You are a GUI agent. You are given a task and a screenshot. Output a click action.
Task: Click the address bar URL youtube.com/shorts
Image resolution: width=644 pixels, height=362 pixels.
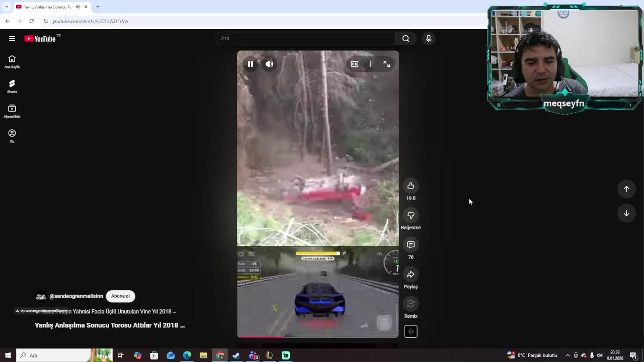91,21
